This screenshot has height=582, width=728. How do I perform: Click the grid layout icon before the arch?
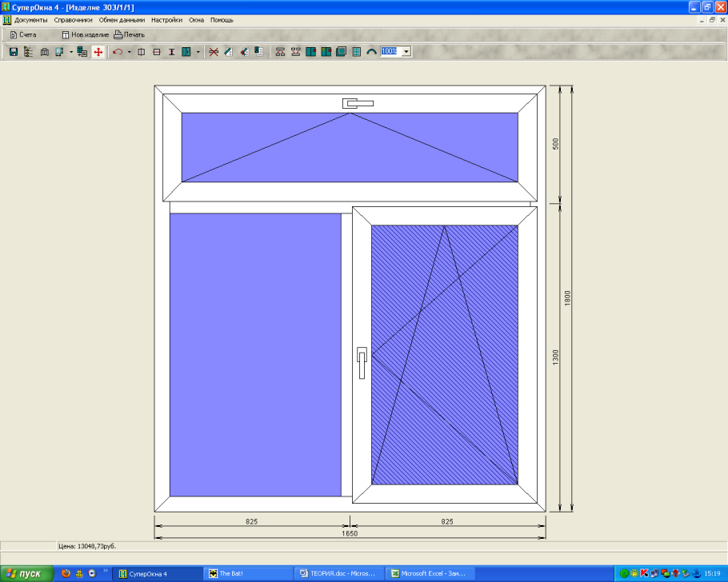356,51
